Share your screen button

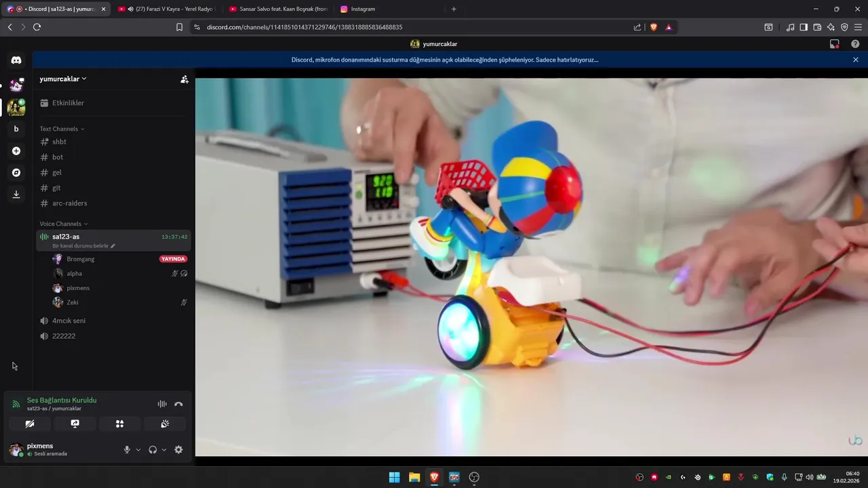[x=75, y=424]
